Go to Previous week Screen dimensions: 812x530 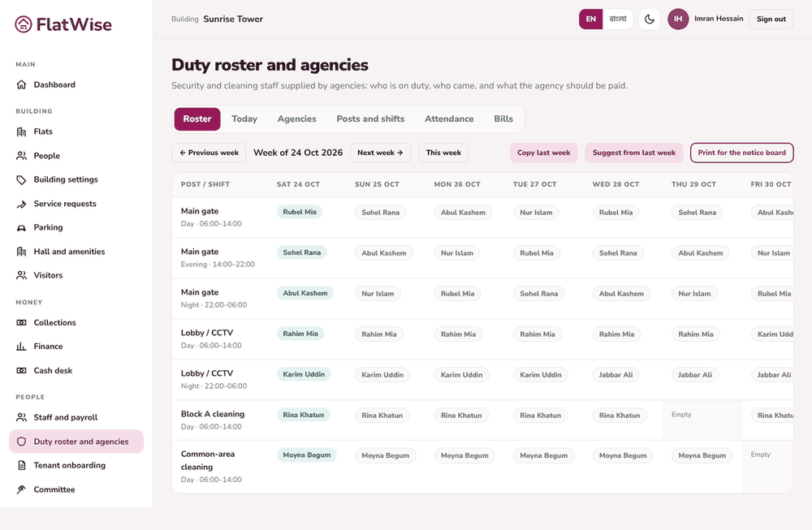coord(209,153)
